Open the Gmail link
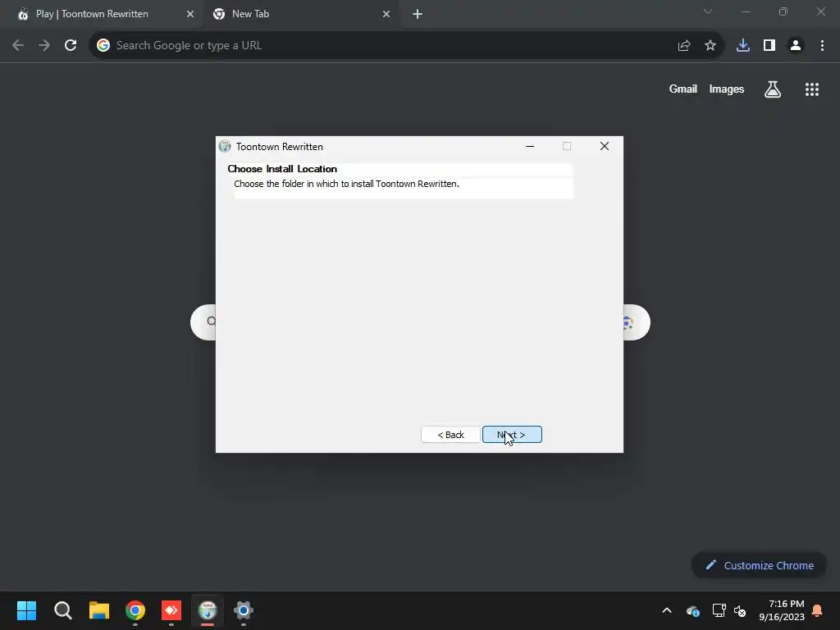This screenshot has width=840, height=630. pyautogui.click(x=683, y=89)
